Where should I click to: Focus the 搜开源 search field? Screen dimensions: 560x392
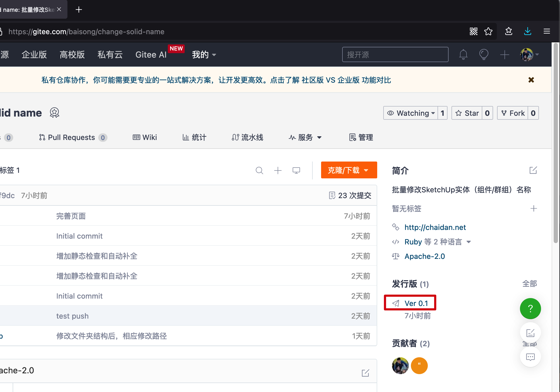pos(395,54)
